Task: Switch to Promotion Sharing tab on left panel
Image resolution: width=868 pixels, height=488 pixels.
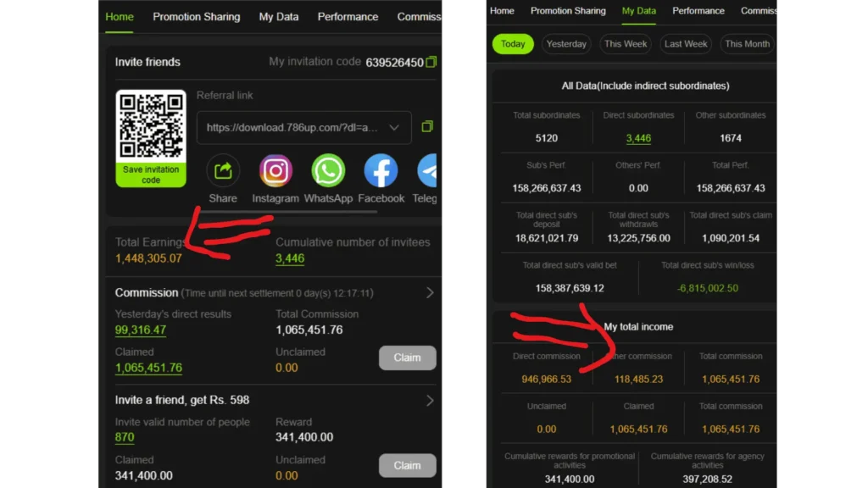Action: [x=197, y=17]
